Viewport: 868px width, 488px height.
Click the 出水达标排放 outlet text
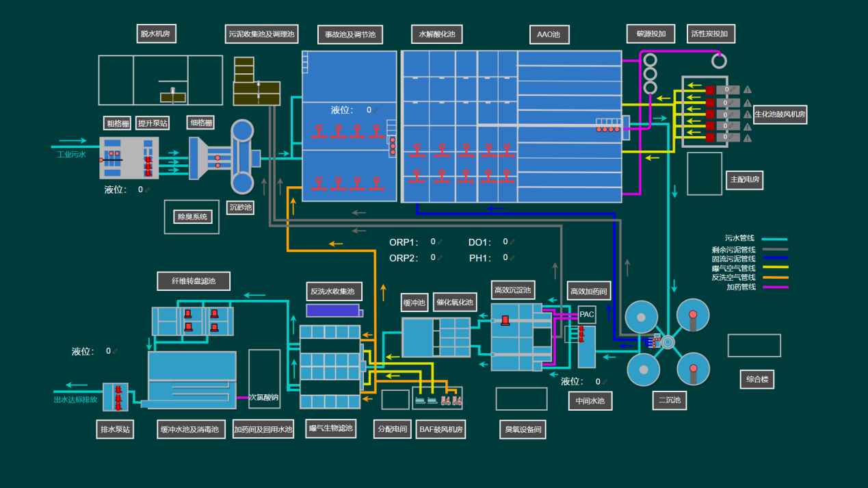(75, 400)
